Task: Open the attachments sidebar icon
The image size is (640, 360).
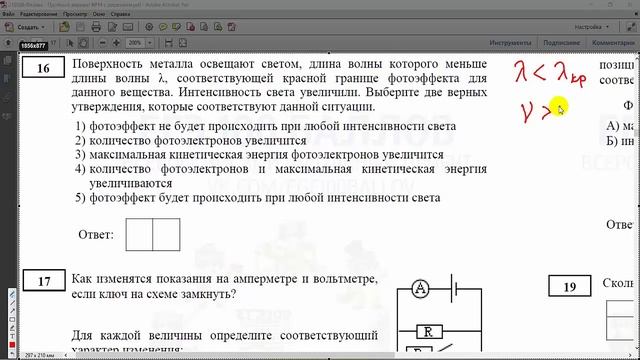Action: 7,98
